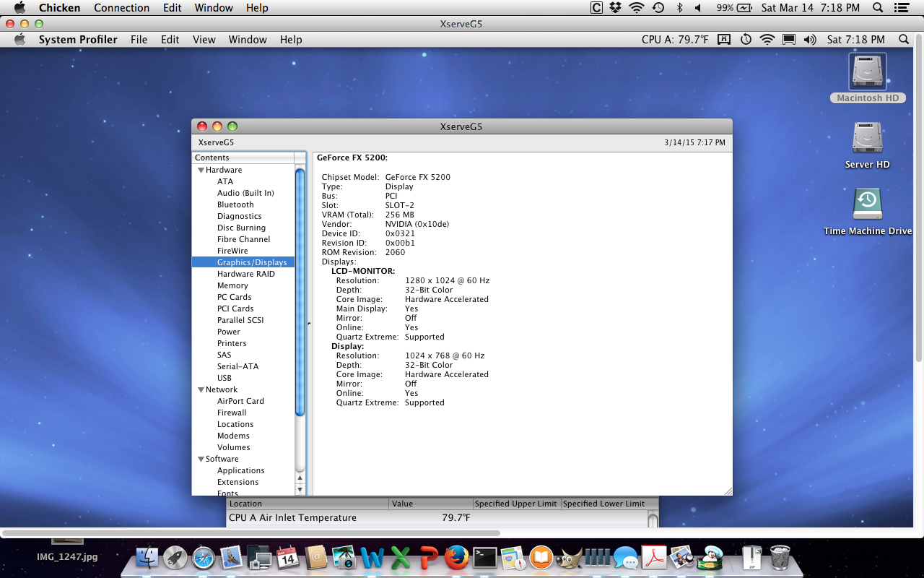Open Chicken application menu
Image resolution: width=924 pixels, height=578 pixels.
tap(59, 8)
